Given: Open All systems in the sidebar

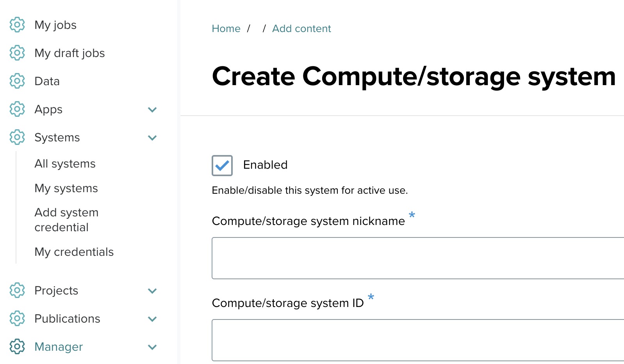Looking at the screenshot, I should coord(65,164).
